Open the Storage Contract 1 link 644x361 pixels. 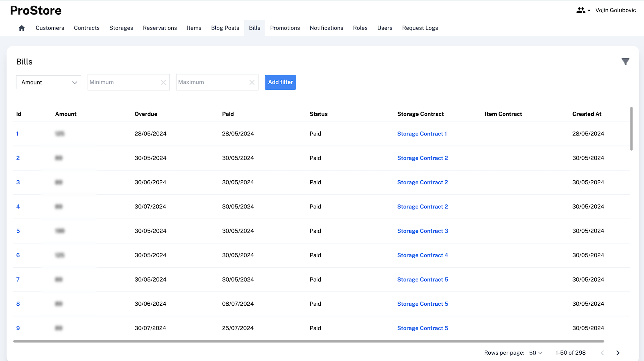coord(422,134)
